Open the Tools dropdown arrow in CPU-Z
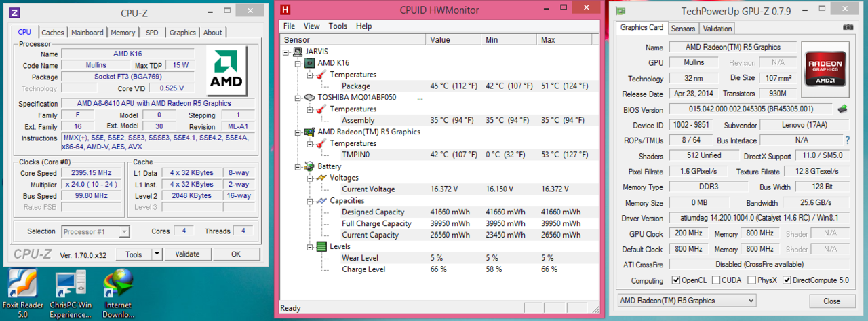The height and width of the screenshot is (321, 868). point(157,254)
